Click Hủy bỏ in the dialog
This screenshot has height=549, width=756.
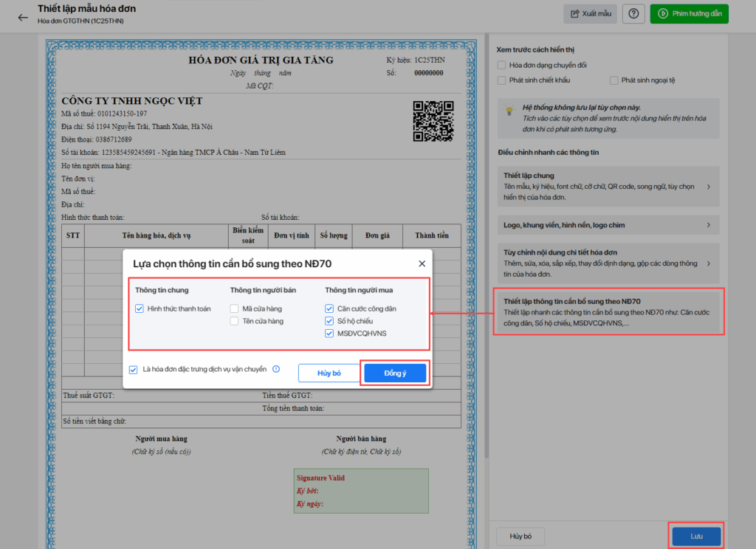point(329,373)
